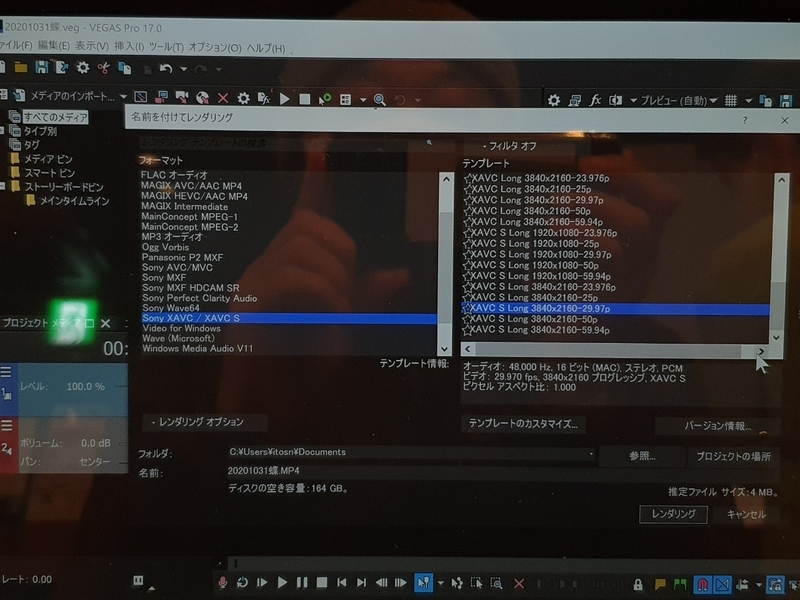Toggle auto preview in Project Media toolbar

(x=324, y=99)
